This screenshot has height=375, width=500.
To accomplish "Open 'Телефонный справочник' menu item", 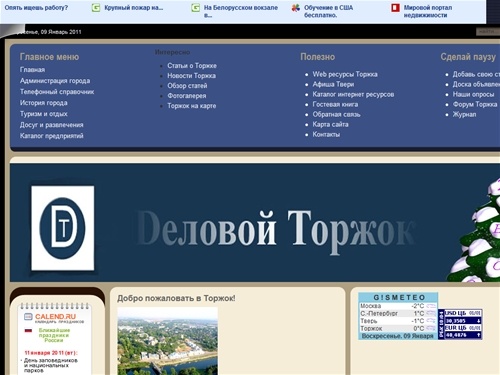I will 57,92.
